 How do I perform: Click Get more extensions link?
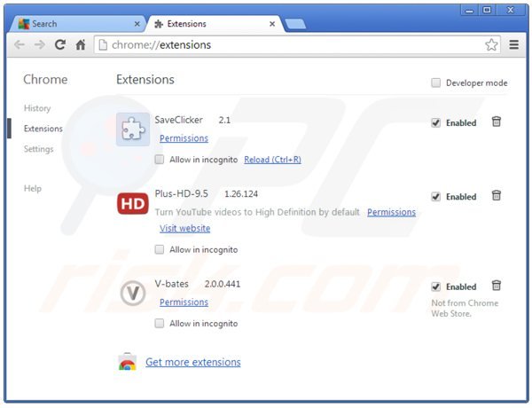tap(193, 362)
